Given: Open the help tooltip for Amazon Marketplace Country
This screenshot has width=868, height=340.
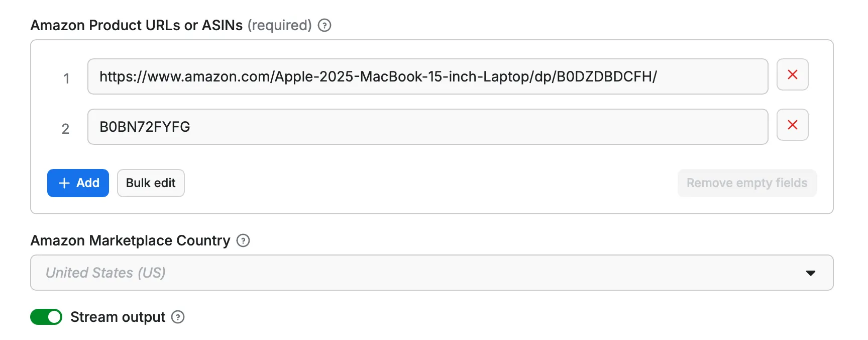Looking at the screenshot, I should coord(244,241).
